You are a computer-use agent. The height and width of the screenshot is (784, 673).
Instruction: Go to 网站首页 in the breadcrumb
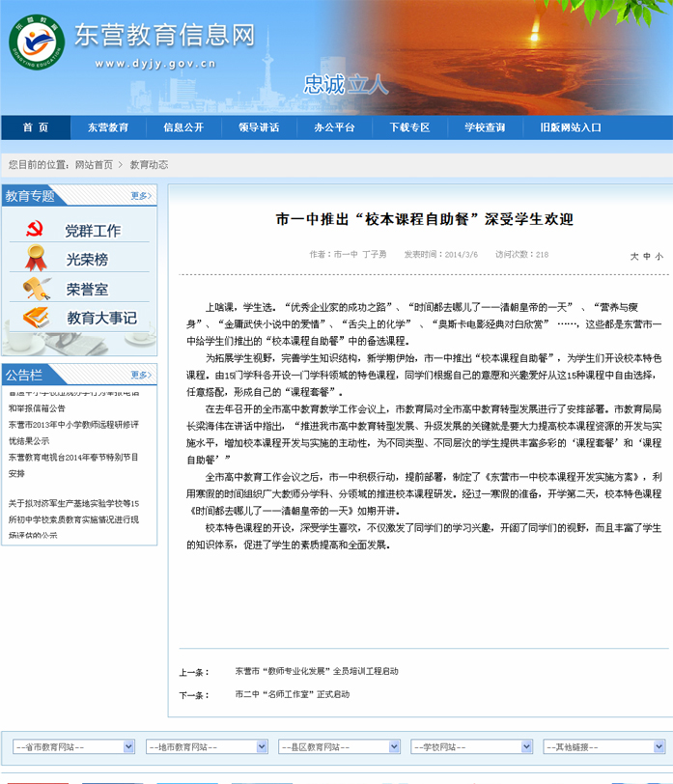click(x=94, y=164)
